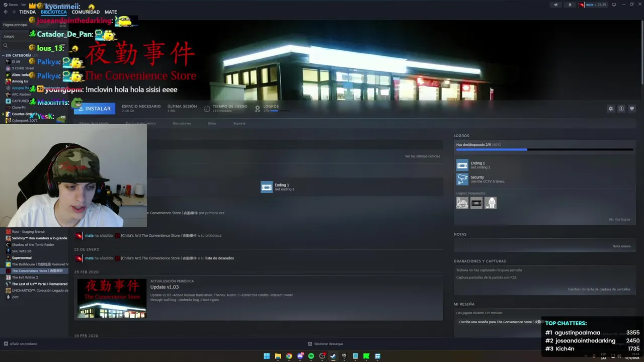Viewport: 644px width, 362px height.
Task: Click Cambiar mi tecla de captura de pantallas
Action: coord(599,289)
